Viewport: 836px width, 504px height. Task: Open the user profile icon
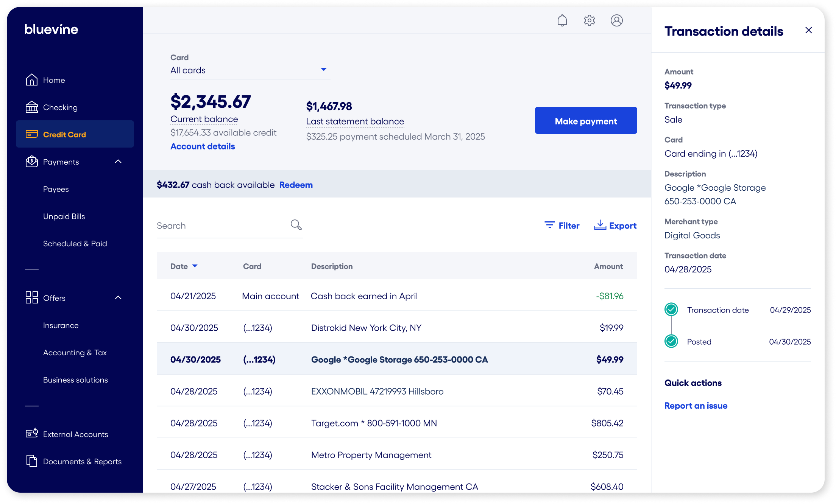tap(616, 20)
